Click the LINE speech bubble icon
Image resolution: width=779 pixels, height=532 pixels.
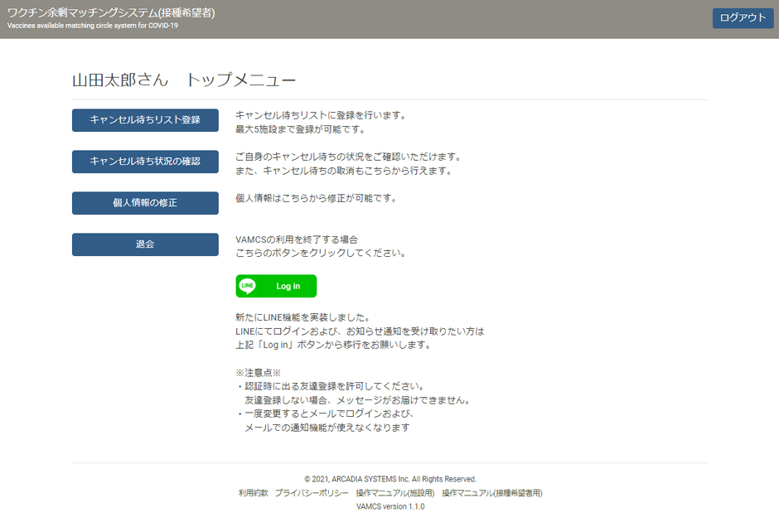coord(246,286)
